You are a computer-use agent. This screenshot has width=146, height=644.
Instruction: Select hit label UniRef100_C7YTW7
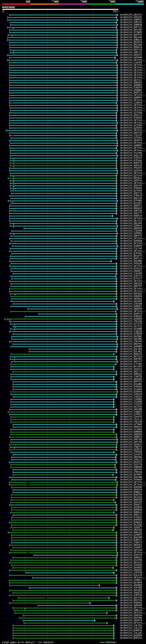[131, 364]
